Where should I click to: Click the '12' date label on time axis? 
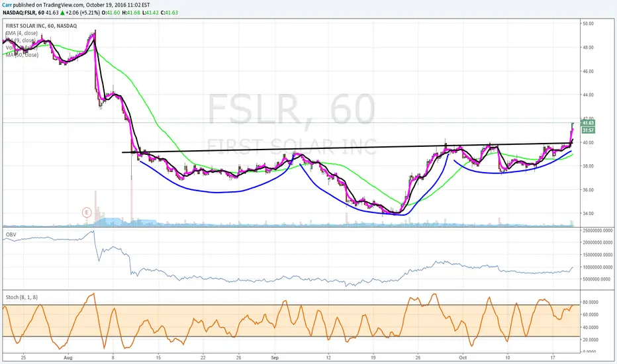pyautogui.click(x=328, y=357)
